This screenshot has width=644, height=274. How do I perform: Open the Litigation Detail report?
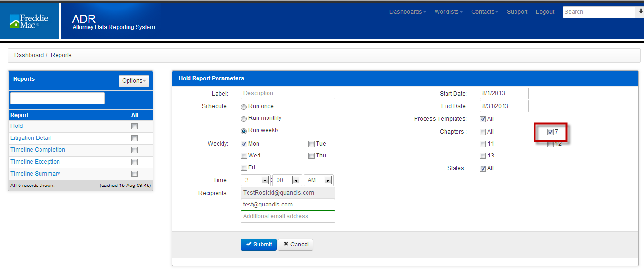[30, 138]
